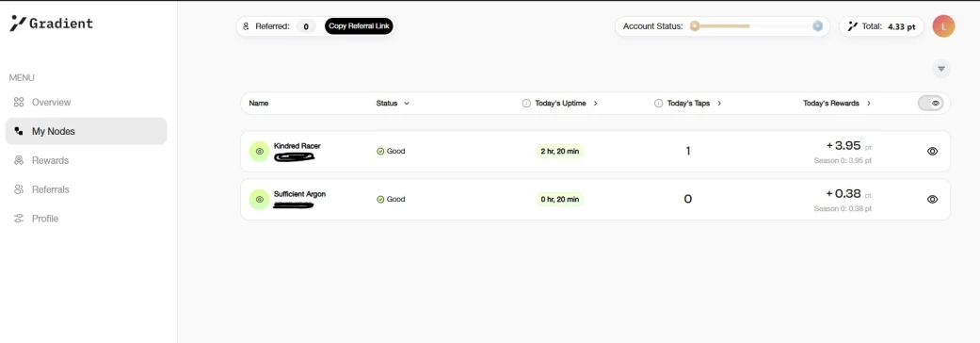980x343 pixels.
Task: Click the Gradient icon beside Total
Action: click(x=853, y=26)
